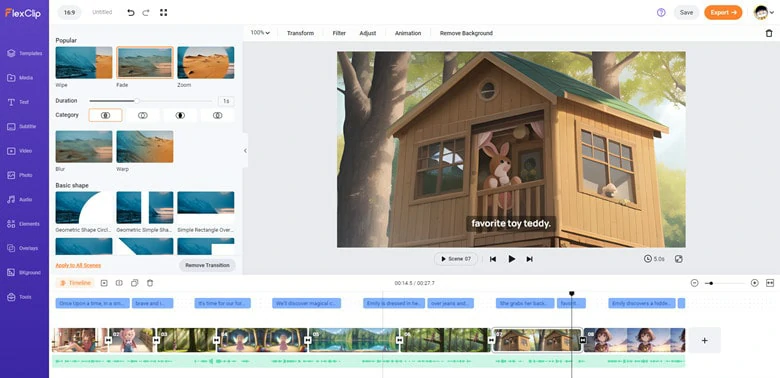Click the Remove Transition button
This screenshot has width=780, height=378.
click(x=207, y=265)
